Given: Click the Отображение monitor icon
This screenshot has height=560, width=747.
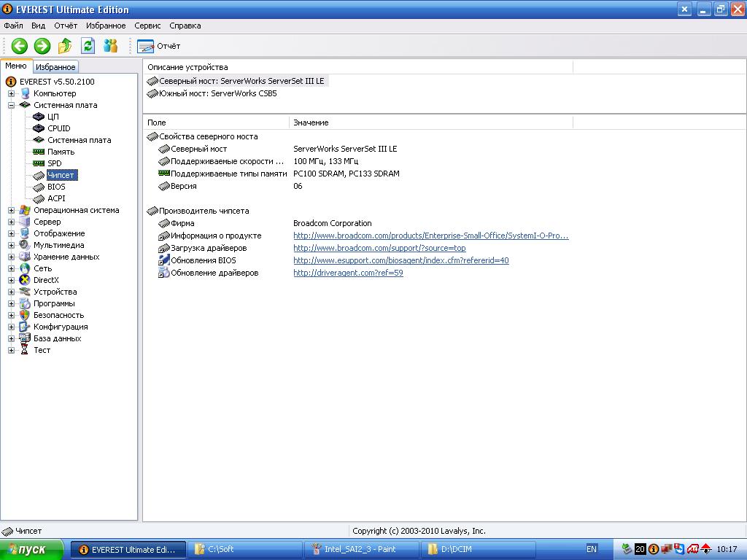Looking at the screenshot, I should 25,233.
